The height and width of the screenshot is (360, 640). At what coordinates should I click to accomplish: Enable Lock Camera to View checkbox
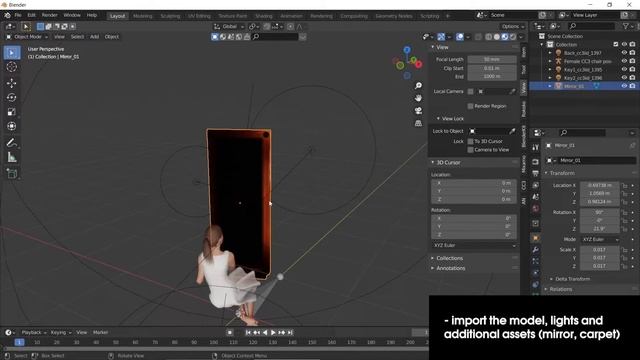point(471,150)
